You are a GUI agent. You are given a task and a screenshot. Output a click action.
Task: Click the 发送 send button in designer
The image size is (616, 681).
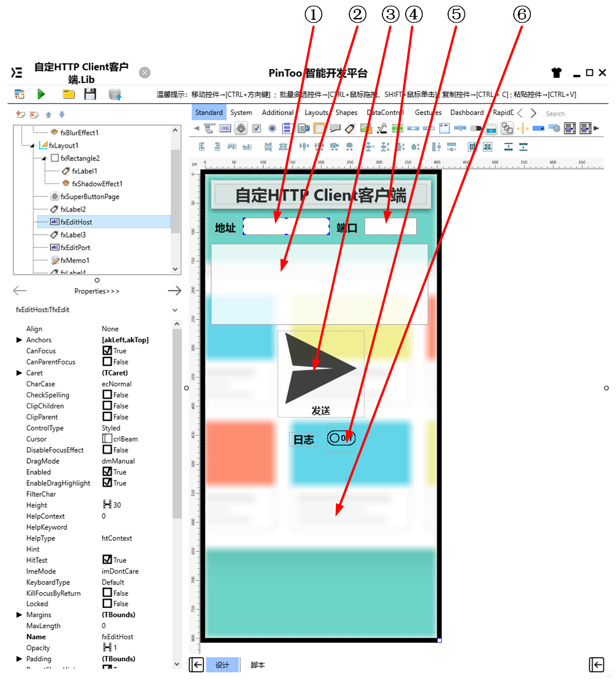click(x=321, y=374)
